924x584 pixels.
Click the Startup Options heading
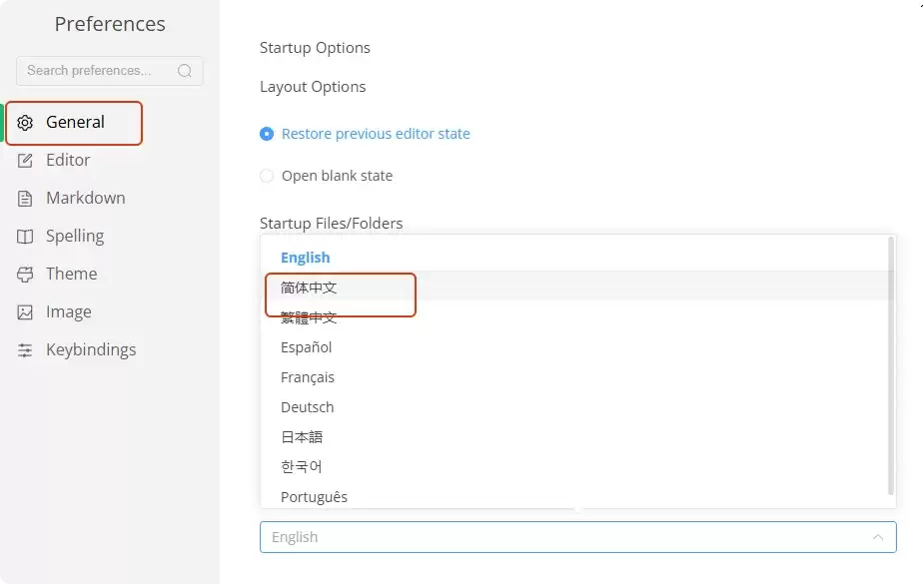(x=315, y=48)
